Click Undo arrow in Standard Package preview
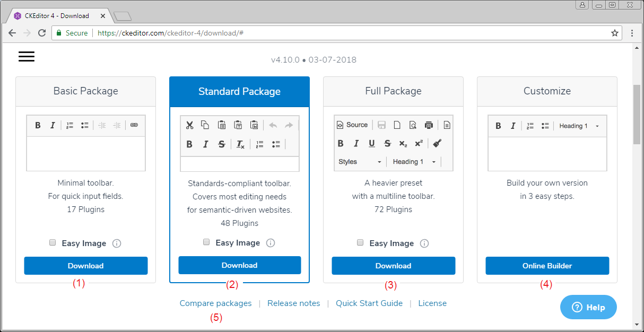Screen dimensions: 644x332 pos(273,125)
